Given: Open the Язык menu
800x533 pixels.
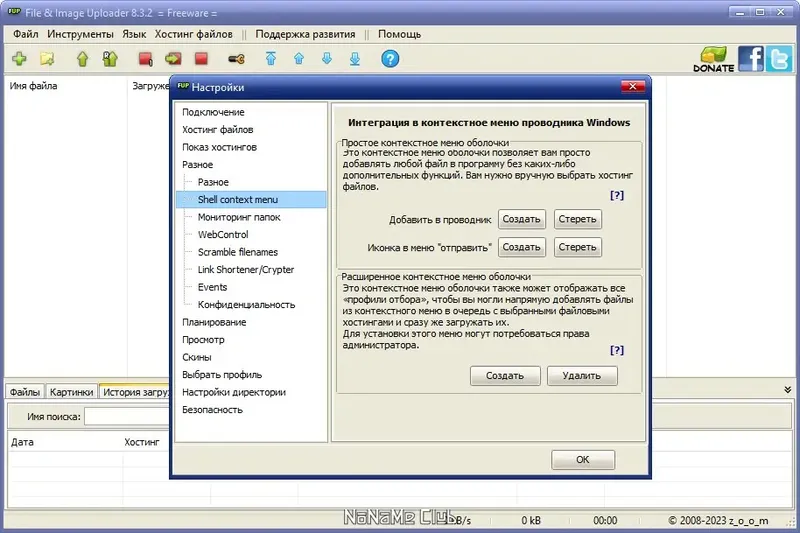Looking at the screenshot, I should click(x=134, y=34).
